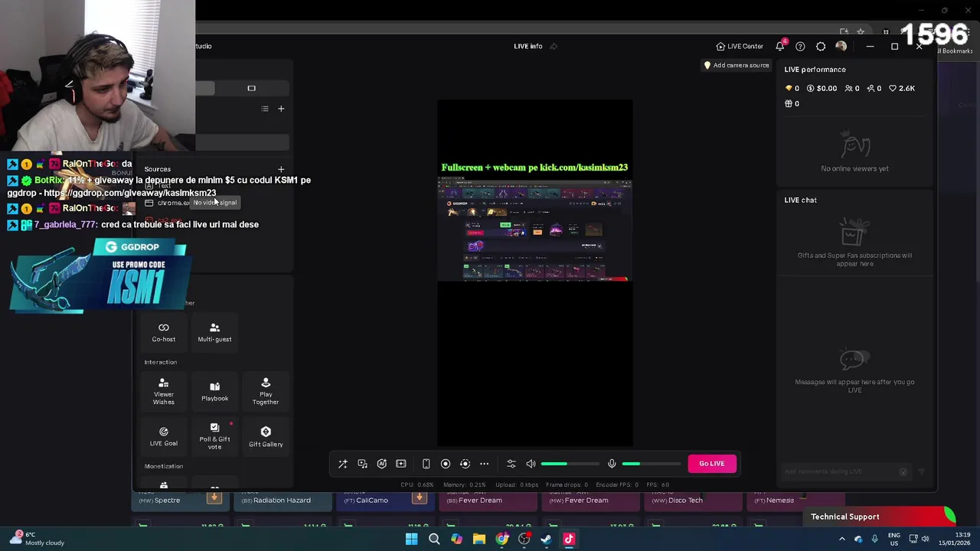Start streaming with Go LIVE

(x=711, y=464)
